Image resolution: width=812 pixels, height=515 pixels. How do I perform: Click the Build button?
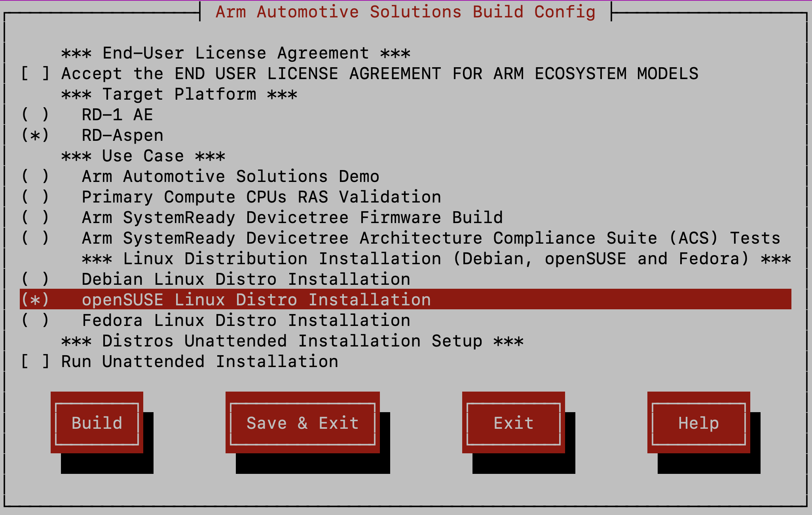[x=97, y=423]
